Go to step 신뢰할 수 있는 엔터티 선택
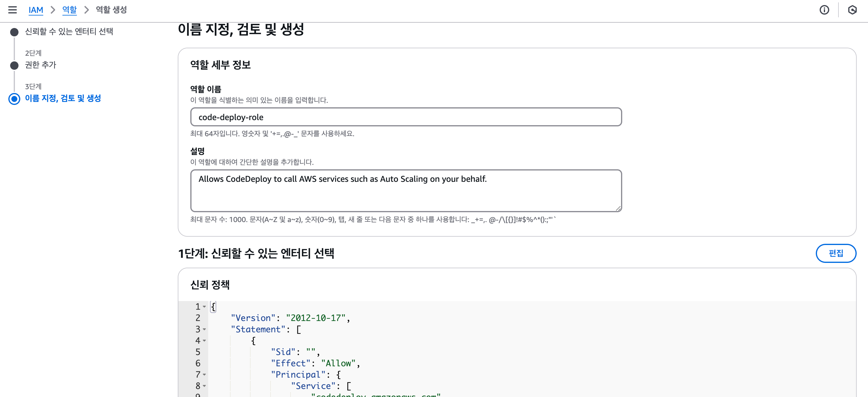Screen dimensions: 868x397 point(69,31)
